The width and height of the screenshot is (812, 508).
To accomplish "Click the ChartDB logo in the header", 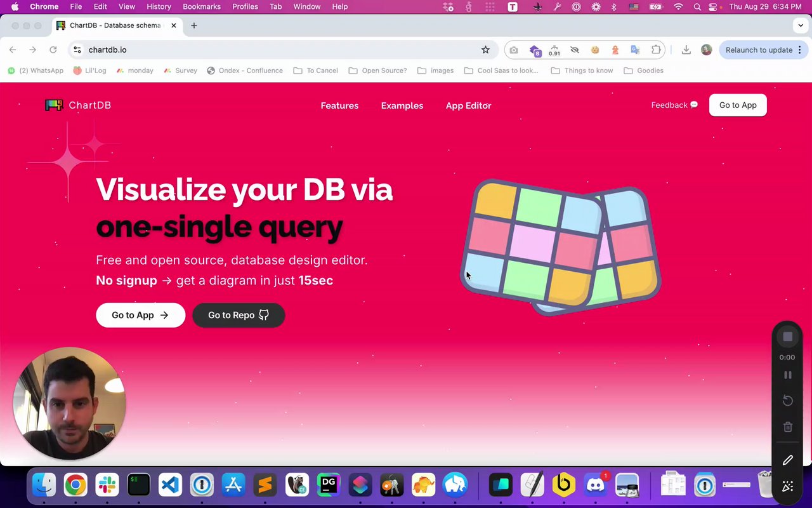I will (78, 105).
